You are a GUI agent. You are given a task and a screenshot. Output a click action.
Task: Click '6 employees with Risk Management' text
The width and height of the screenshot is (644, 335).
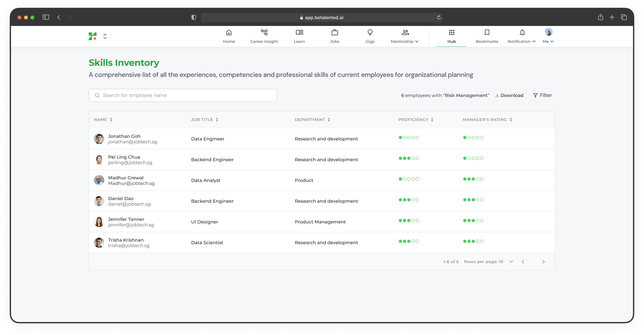[445, 95]
